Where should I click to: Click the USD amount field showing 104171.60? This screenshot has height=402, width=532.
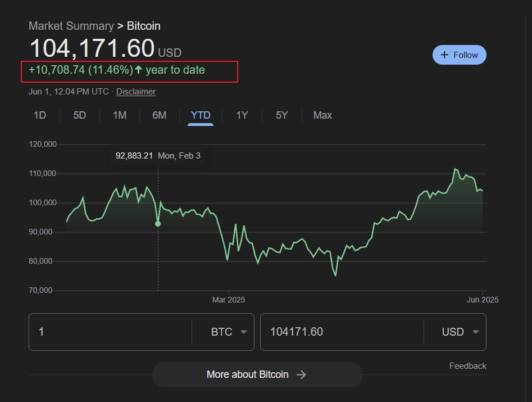pos(342,332)
